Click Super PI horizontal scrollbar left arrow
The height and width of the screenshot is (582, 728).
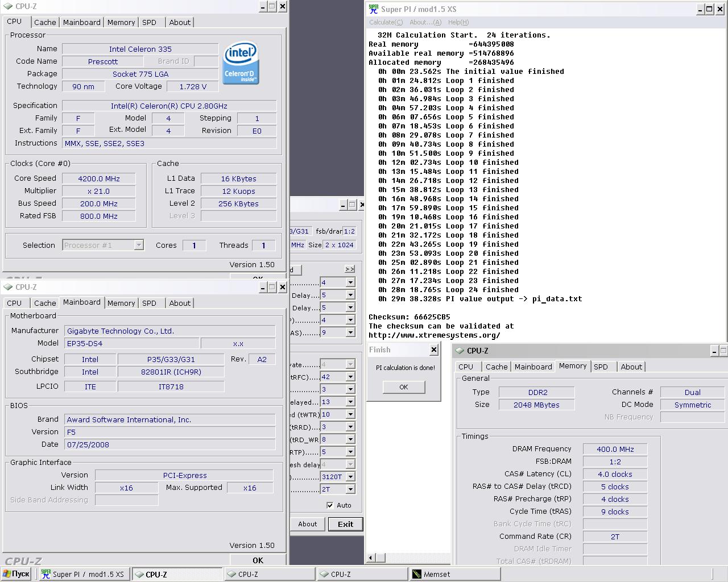(371, 558)
